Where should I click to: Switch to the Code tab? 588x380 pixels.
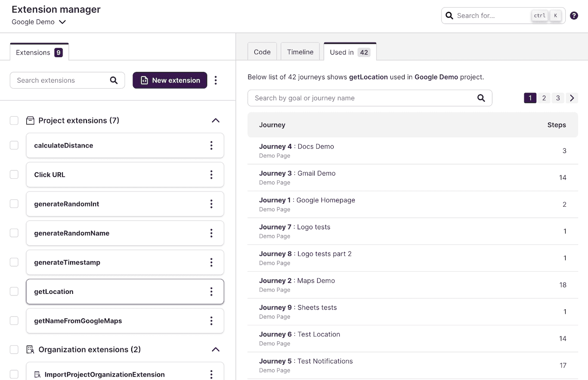262,52
